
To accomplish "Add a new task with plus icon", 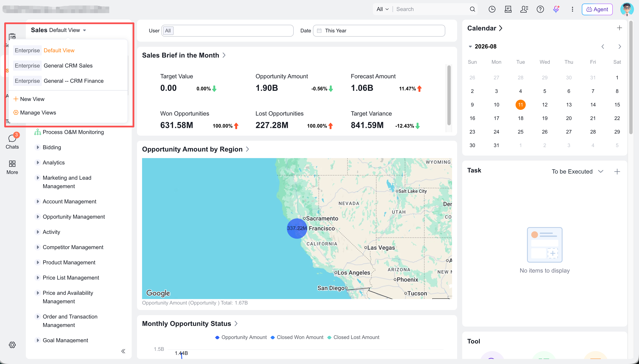I will click(617, 171).
